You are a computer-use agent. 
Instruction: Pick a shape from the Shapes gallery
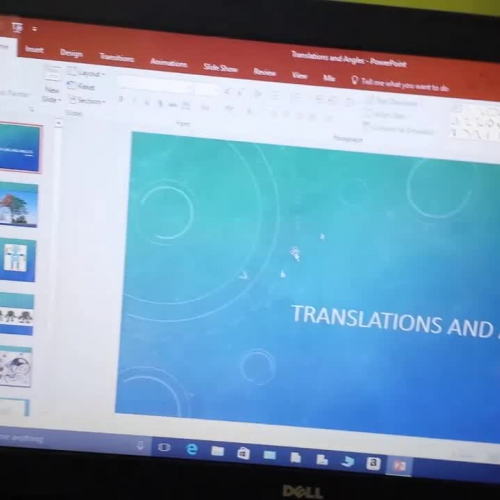coord(476,123)
